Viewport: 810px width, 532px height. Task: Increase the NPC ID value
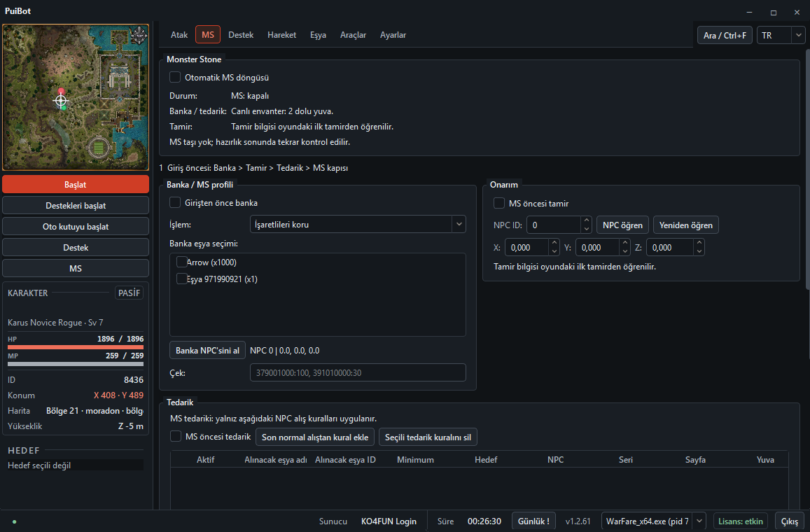(586, 221)
